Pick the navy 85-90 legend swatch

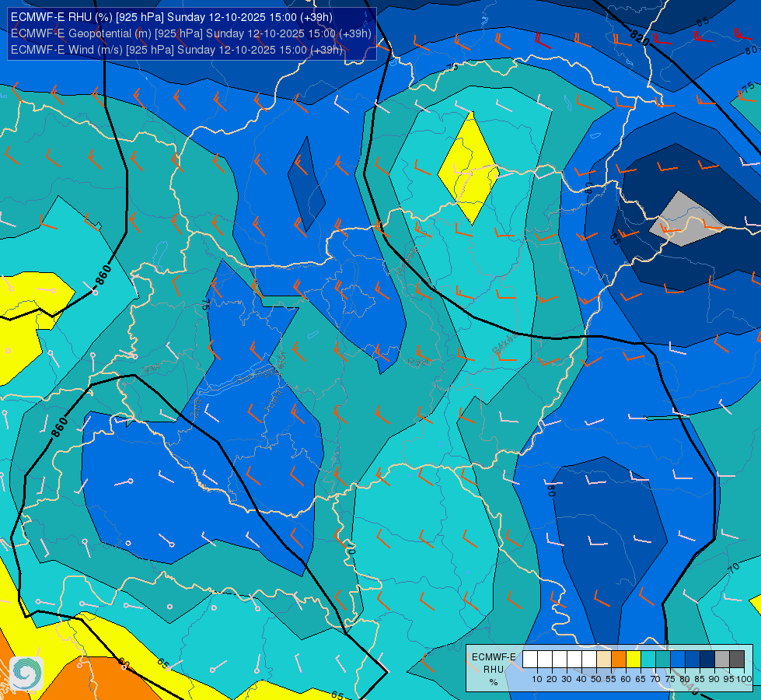(x=707, y=660)
